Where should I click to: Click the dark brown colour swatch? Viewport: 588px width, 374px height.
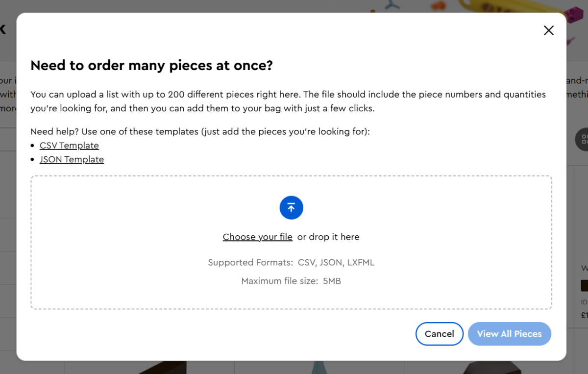coord(585,285)
